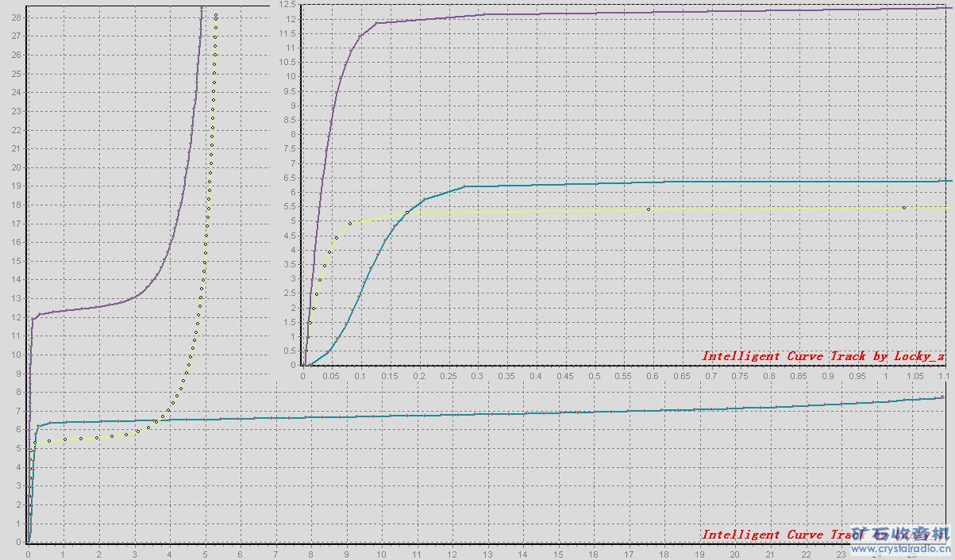955x560 pixels.
Task: Click the '0.45' tick on inset horizontal axis
Action: tap(564, 375)
